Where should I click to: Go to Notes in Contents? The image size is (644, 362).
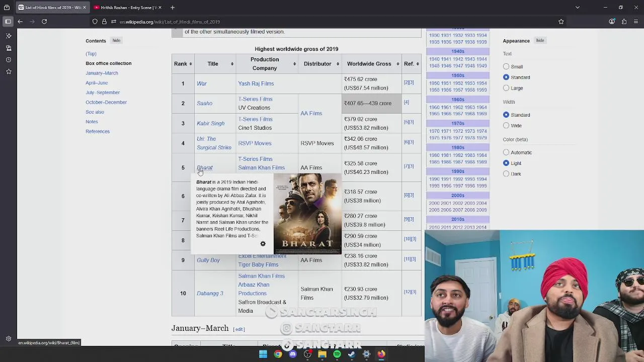click(x=92, y=122)
